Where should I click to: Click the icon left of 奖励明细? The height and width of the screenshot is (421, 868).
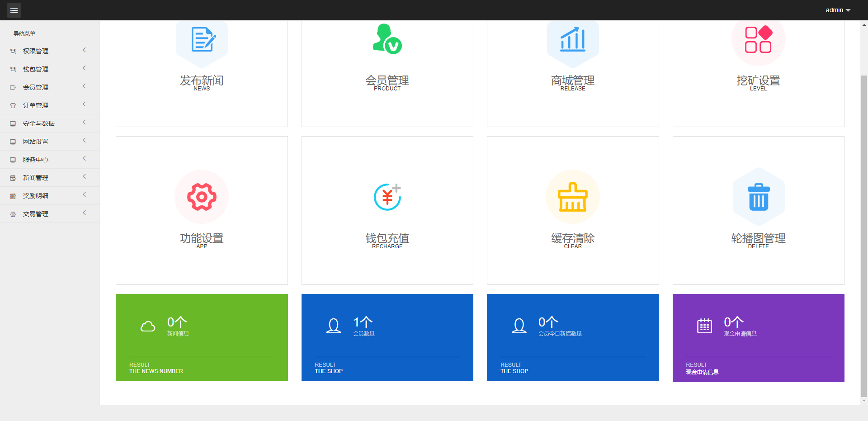pos(13,196)
